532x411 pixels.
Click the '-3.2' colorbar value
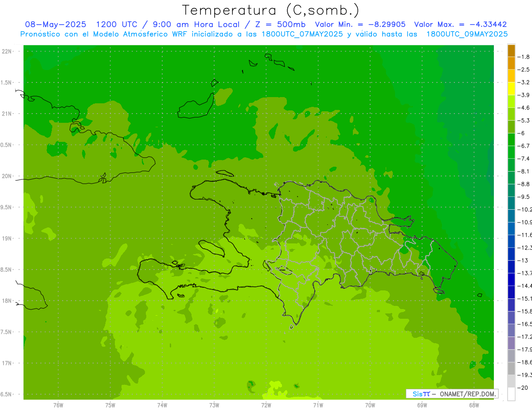[x=524, y=82]
